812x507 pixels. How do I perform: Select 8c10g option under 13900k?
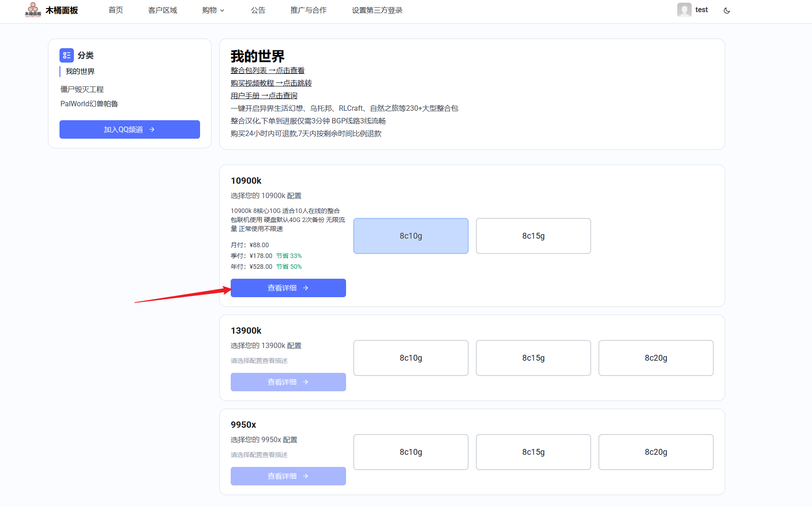(x=411, y=358)
